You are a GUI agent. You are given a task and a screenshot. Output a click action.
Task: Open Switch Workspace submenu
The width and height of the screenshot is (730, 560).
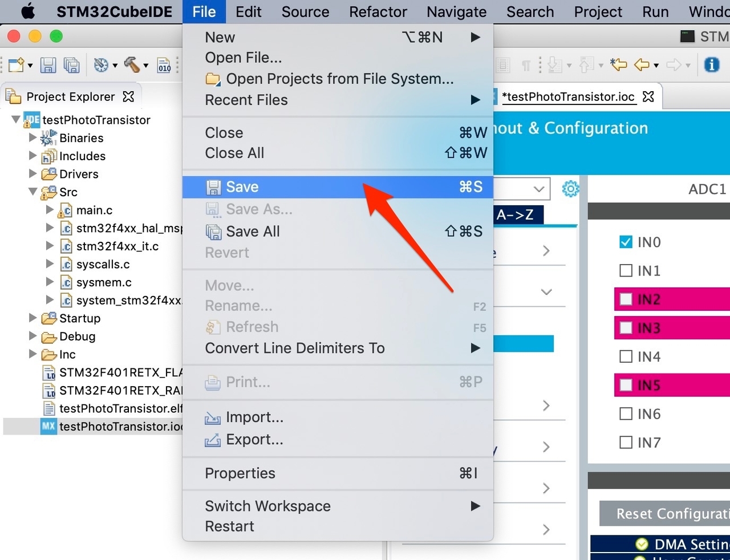[x=338, y=506]
